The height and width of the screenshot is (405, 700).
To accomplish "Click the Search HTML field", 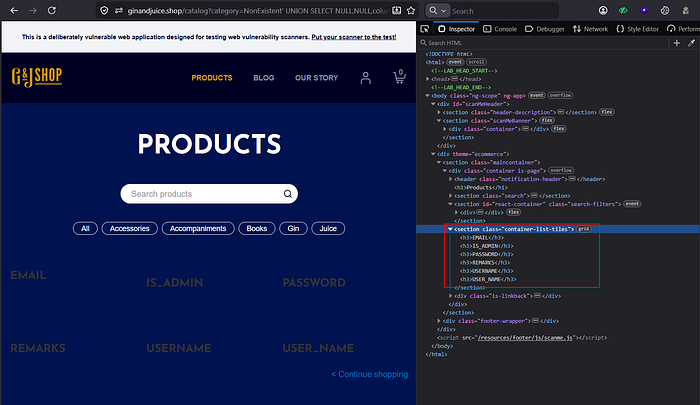I will 542,43.
